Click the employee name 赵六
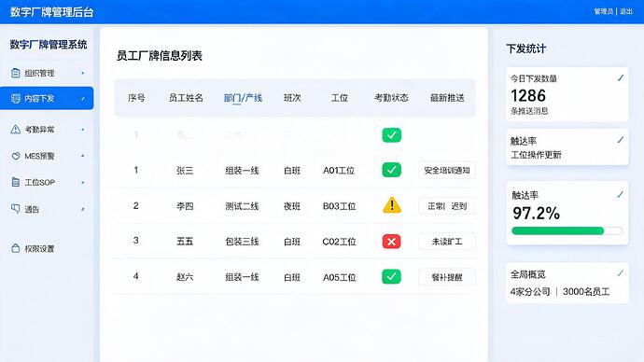644x362 pixels. point(185,277)
